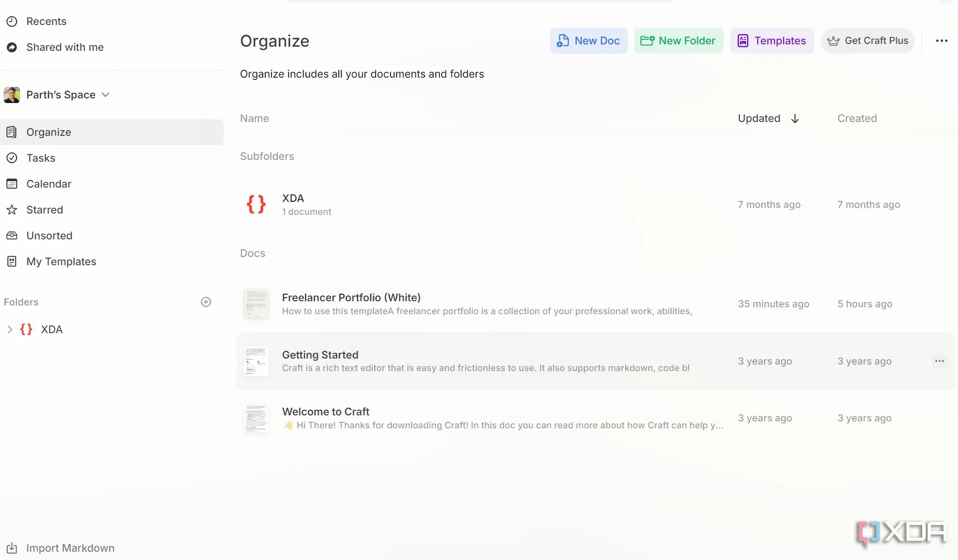
Task: Create a New Folder
Action: click(x=678, y=41)
